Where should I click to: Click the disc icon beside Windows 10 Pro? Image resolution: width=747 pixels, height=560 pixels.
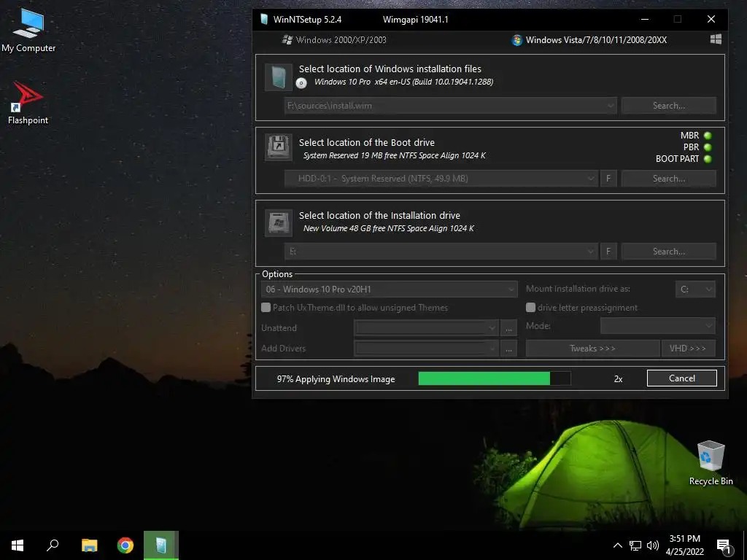click(301, 83)
